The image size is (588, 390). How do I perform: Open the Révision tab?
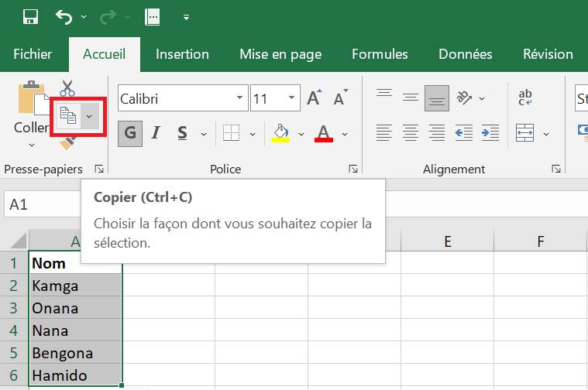pyautogui.click(x=548, y=54)
